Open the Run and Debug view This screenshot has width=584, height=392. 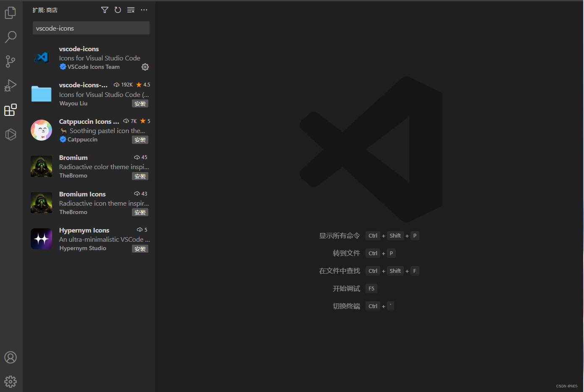pyautogui.click(x=11, y=86)
